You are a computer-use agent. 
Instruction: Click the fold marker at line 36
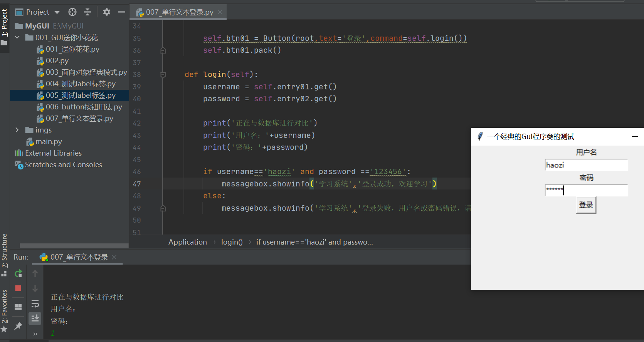(x=163, y=50)
